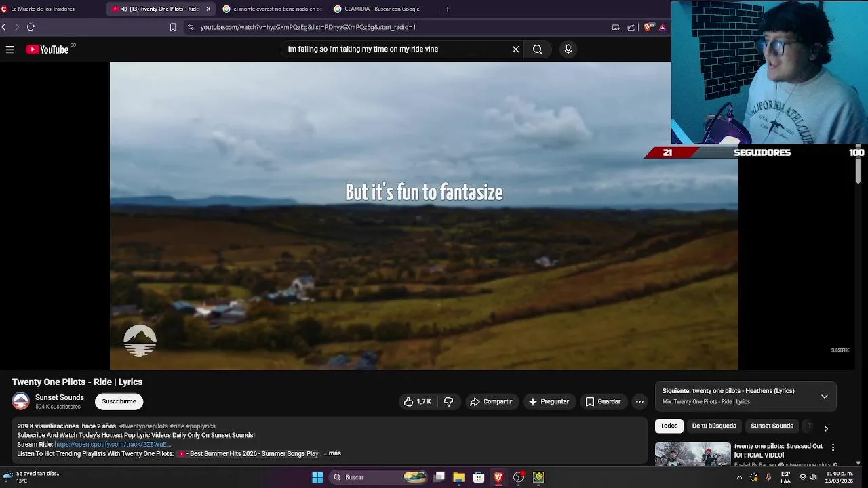Select the URL in the address bar
This screenshot has height=488, width=868.
click(x=308, y=27)
